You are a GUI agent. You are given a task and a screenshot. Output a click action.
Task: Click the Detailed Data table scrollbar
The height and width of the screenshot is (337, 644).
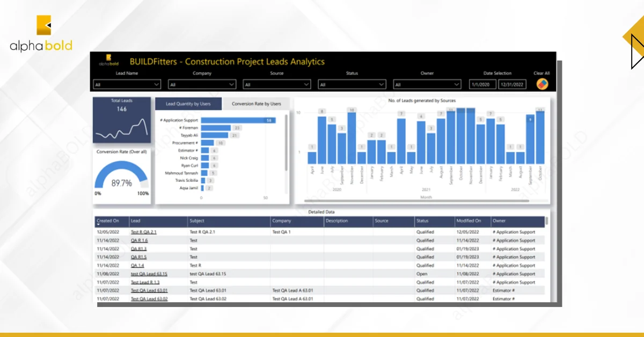547,221
